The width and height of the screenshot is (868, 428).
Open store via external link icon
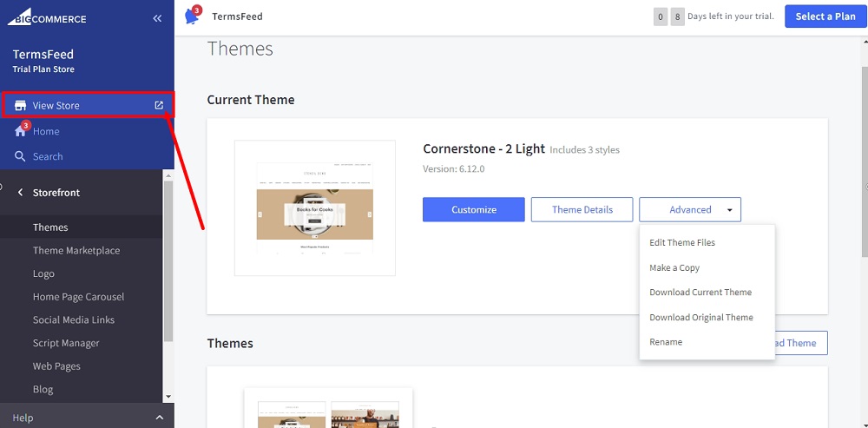pos(159,105)
